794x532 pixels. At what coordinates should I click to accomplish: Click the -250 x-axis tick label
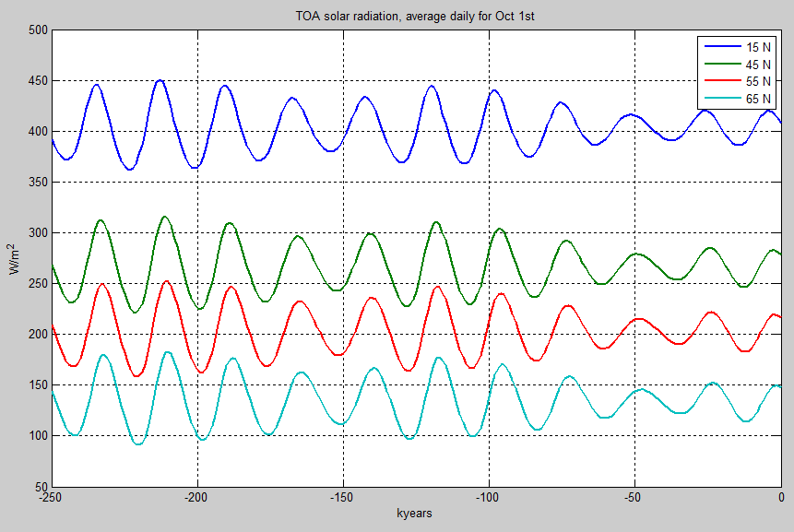tap(53, 497)
